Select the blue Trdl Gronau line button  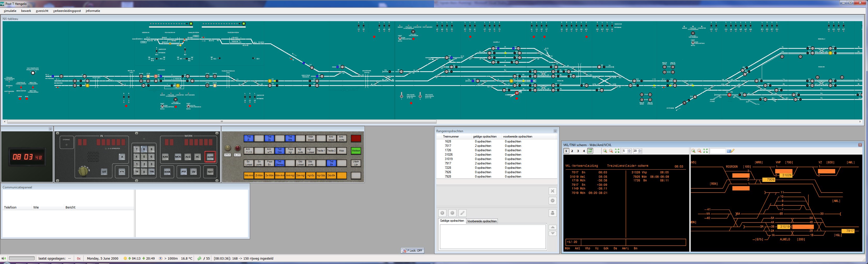(x=280, y=163)
